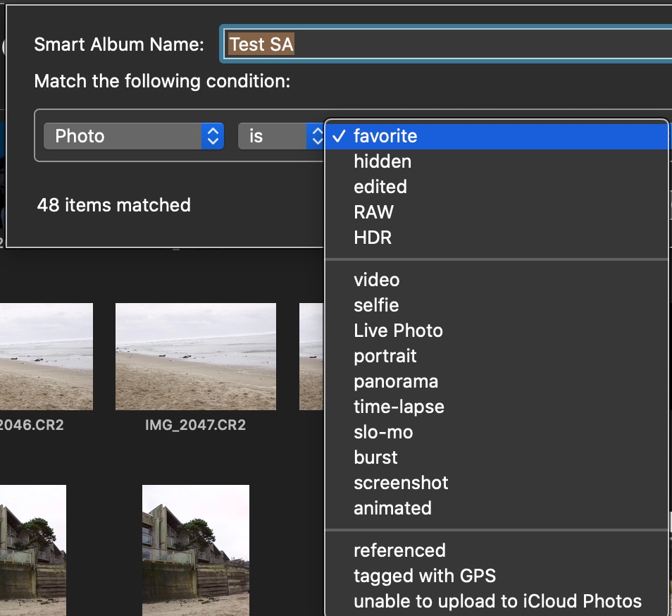Choose hidden from the condition list
672x616 pixels.
[x=382, y=161]
